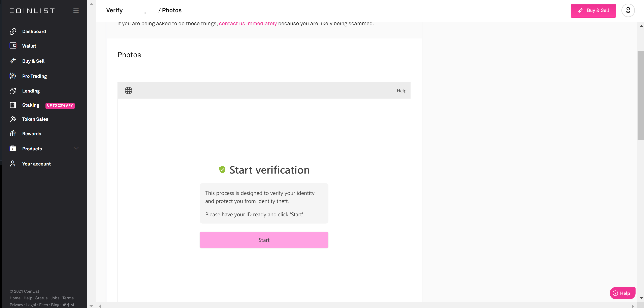Open the floating Help chat button
Image resolution: width=644 pixels, height=308 pixels.
click(622, 293)
